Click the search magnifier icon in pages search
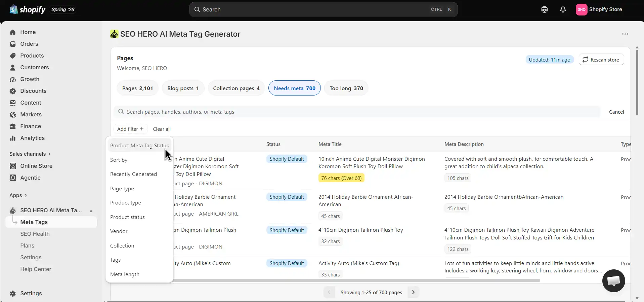This screenshot has height=302, width=644. (121, 112)
